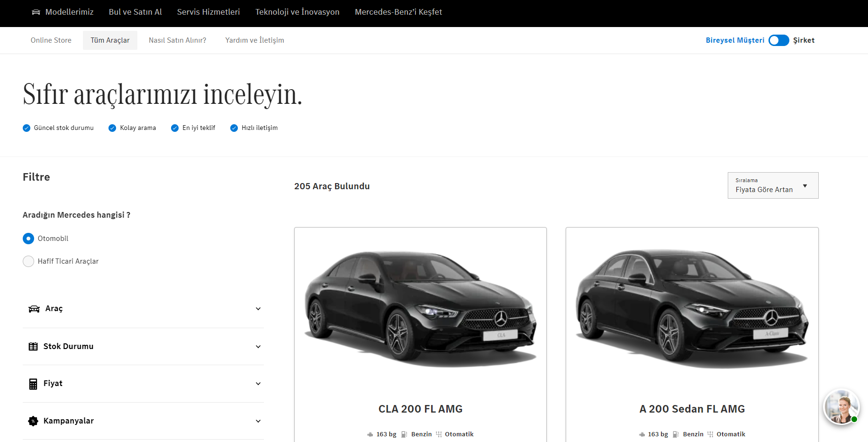Click the checkmark icon beside Hızlı iletişim

[x=234, y=128]
